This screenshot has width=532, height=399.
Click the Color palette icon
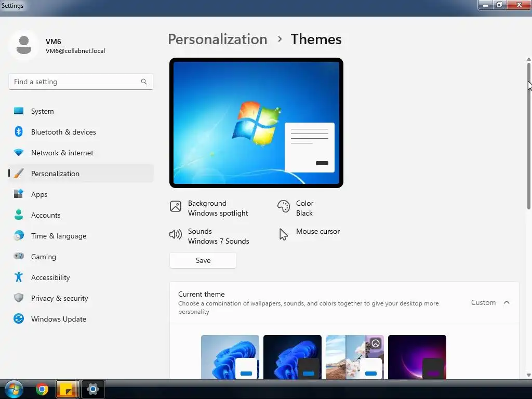click(x=283, y=206)
